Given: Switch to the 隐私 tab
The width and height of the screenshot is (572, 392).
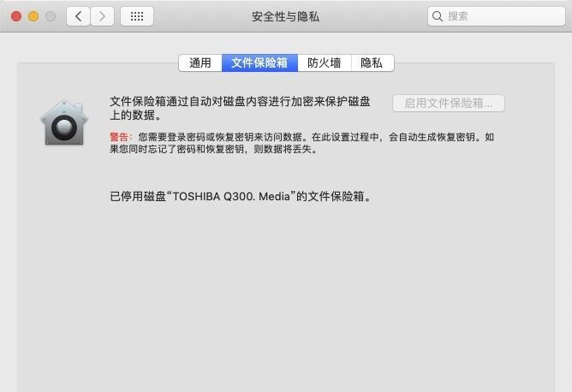Looking at the screenshot, I should tap(372, 62).
